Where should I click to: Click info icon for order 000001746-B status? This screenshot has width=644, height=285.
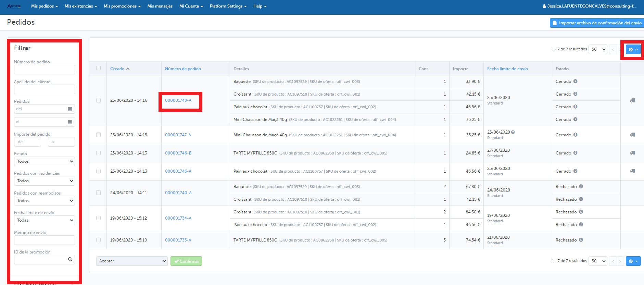(576, 153)
